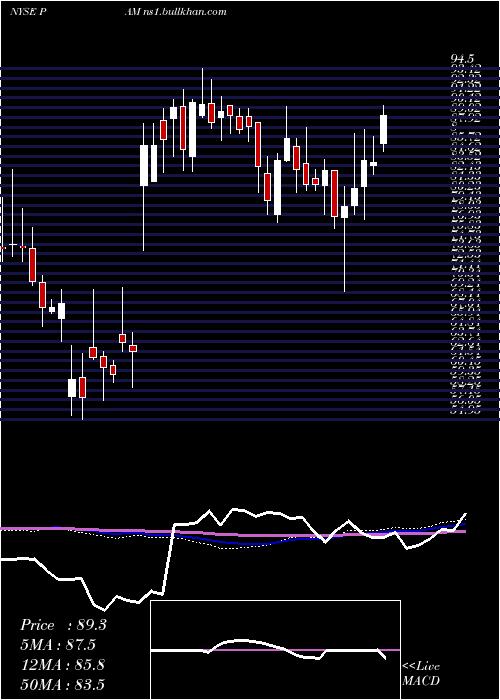Click the last white candlestick on the right
The height and width of the screenshot is (700, 500).
(x=383, y=129)
